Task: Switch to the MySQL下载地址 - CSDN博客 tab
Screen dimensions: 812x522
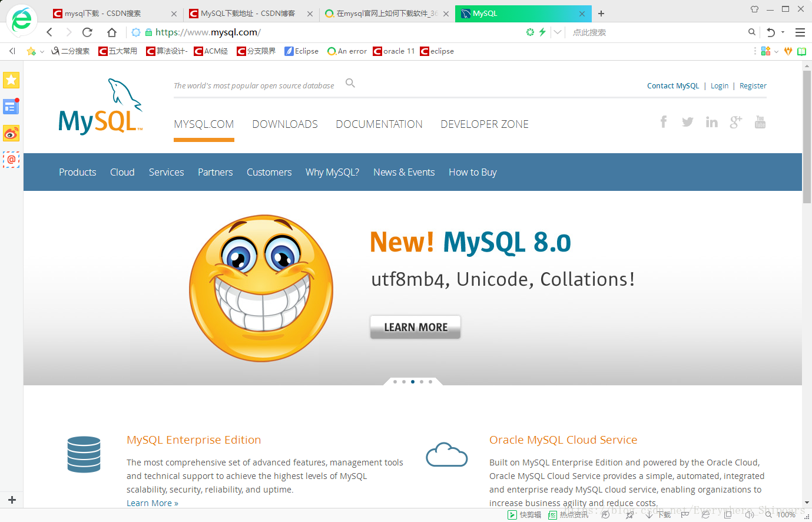Action: pyautogui.click(x=251, y=13)
